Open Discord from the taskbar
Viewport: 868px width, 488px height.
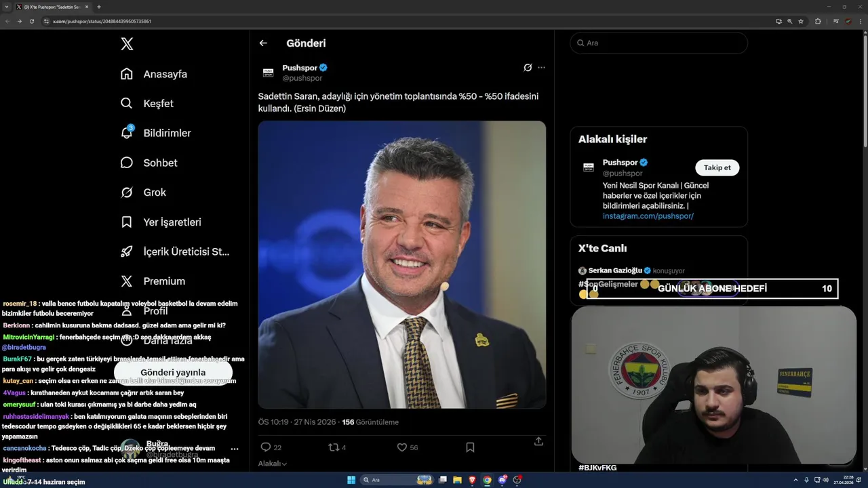pos(502,480)
